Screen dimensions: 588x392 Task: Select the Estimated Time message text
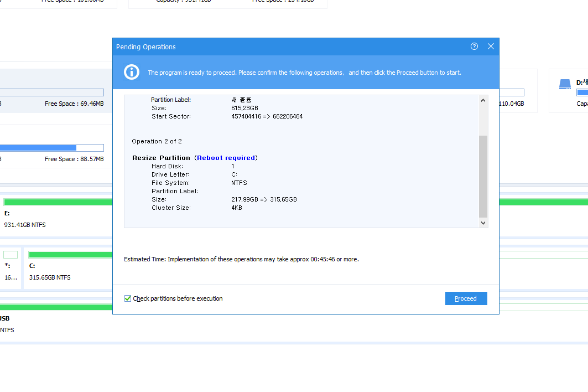[x=242, y=260]
